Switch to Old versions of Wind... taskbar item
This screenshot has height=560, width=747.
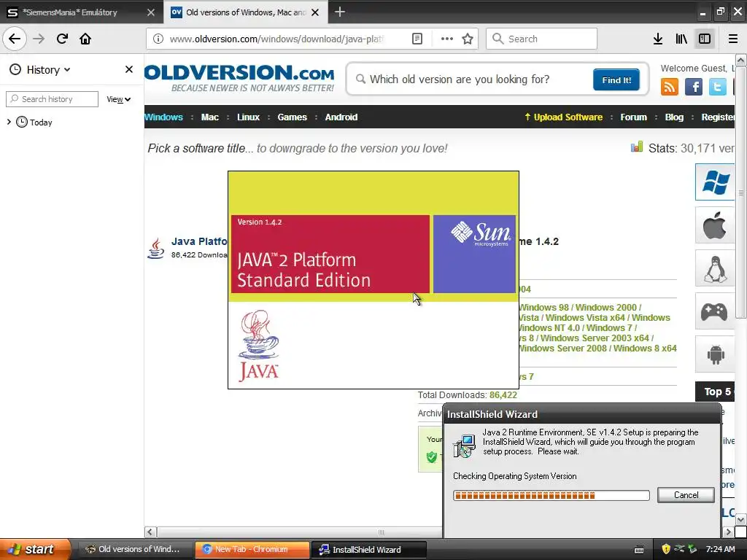tap(134, 549)
